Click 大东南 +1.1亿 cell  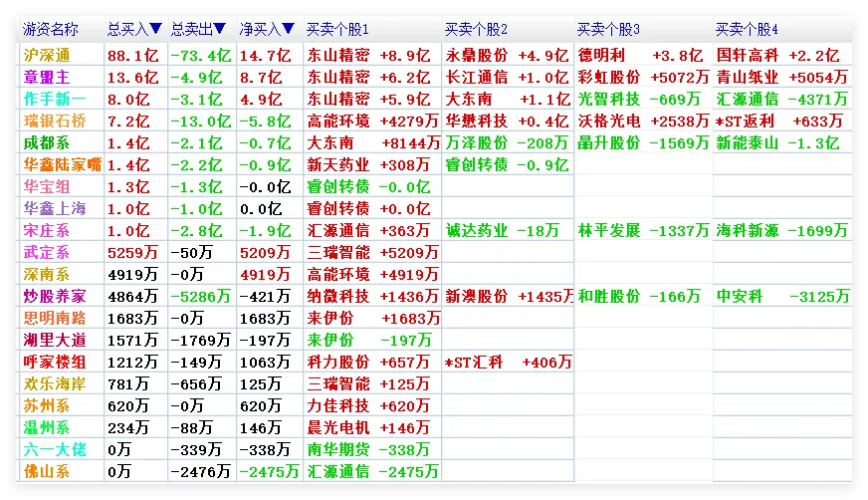pyautogui.click(x=508, y=100)
